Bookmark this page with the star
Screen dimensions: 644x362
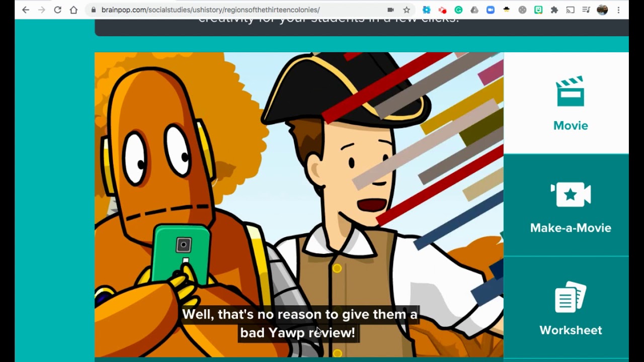tap(407, 10)
